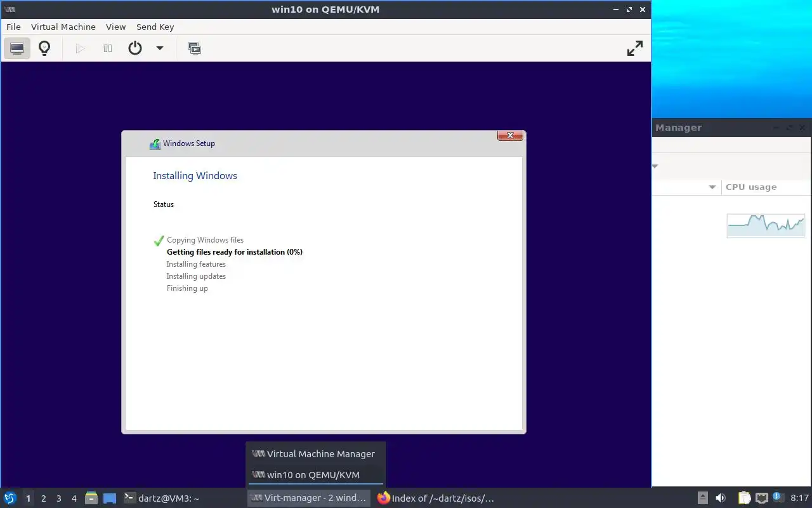Viewport: 812px width, 508px height.
Task: Open the shutdown options dropdown arrow
Action: [160, 48]
